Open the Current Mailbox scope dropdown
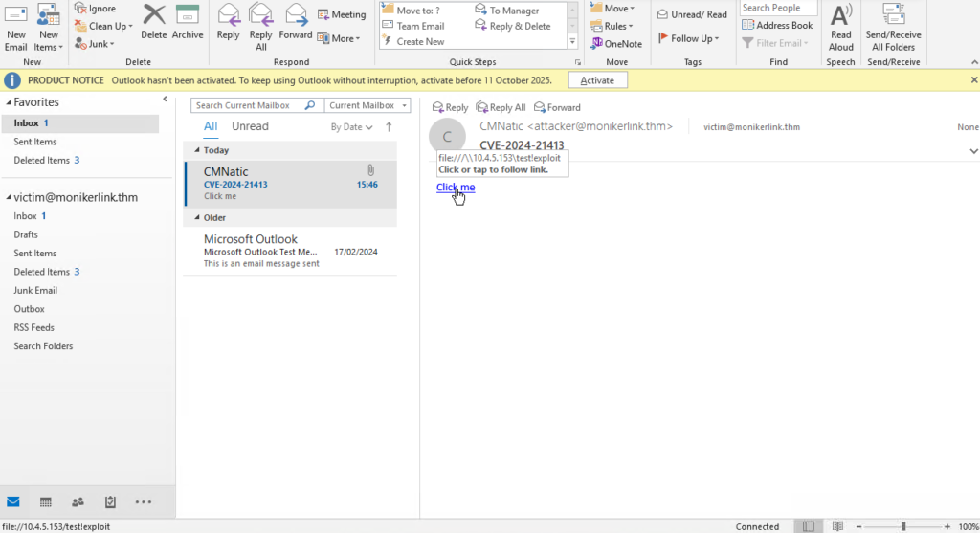This screenshot has height=533, width=980. point(367,105)
